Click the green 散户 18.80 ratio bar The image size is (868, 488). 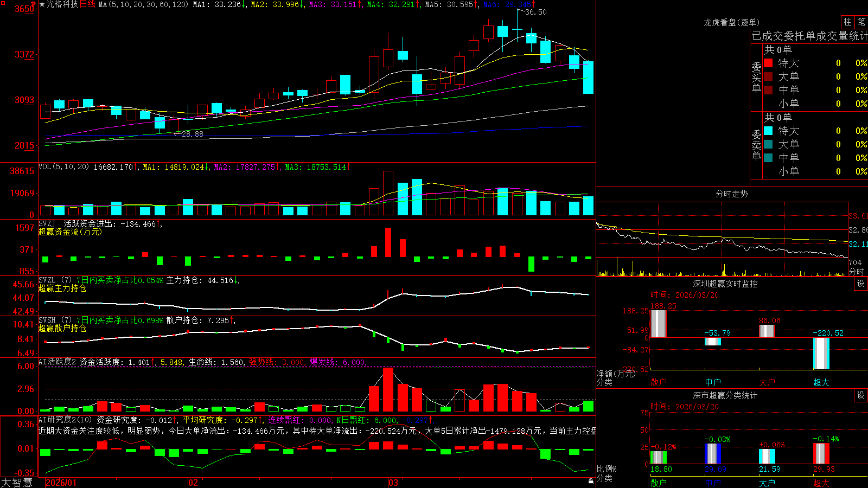[x=659, y=457]
